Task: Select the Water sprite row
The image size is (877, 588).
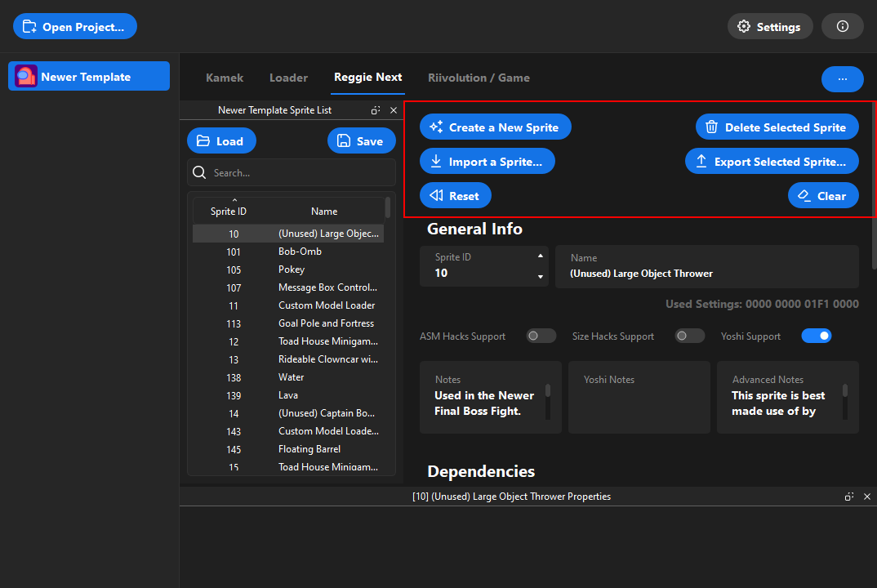Action: click(288, 377)
